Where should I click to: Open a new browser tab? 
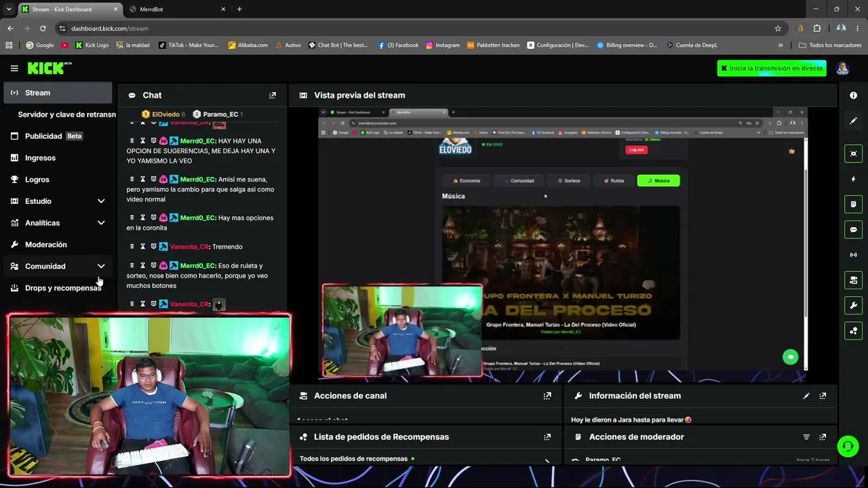pyautogui.click(x=239, y=9)
